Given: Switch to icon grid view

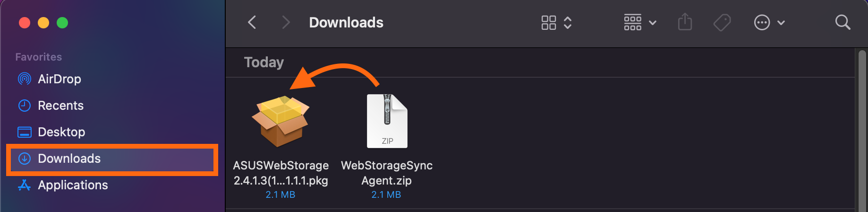Looking at the screenshot, I should (548, 22).
